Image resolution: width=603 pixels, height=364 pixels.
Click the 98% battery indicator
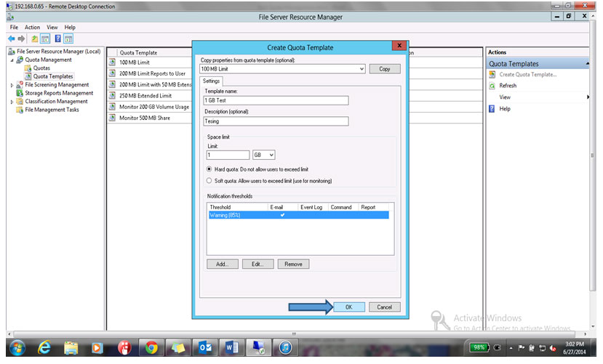479,348
